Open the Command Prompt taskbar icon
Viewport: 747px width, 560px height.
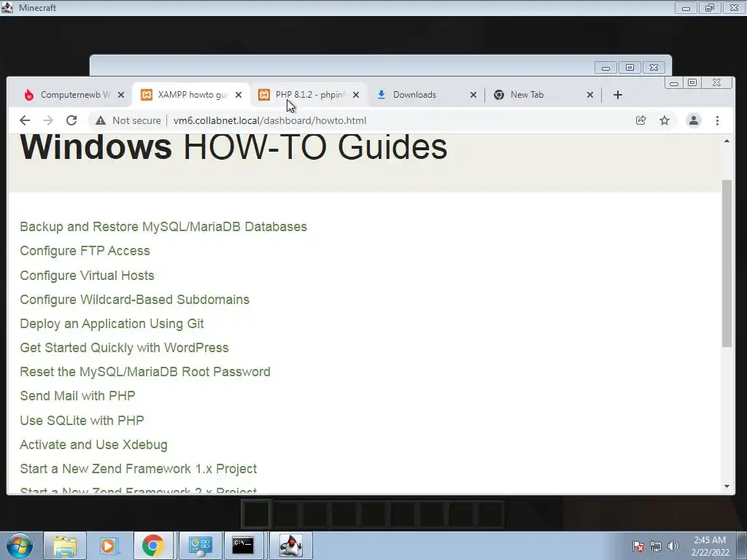[243, 545]
